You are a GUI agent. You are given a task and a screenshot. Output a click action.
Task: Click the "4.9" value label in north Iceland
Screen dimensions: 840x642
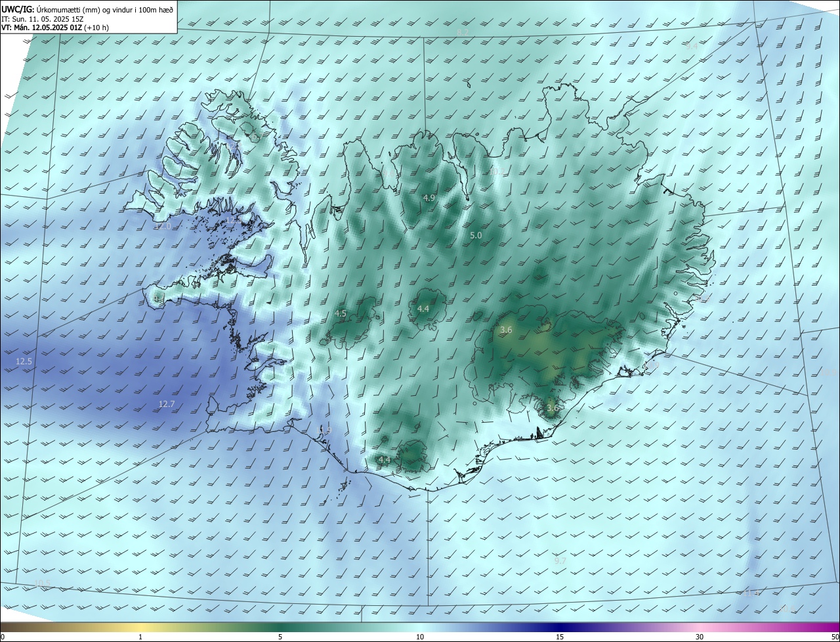point(429,198)
